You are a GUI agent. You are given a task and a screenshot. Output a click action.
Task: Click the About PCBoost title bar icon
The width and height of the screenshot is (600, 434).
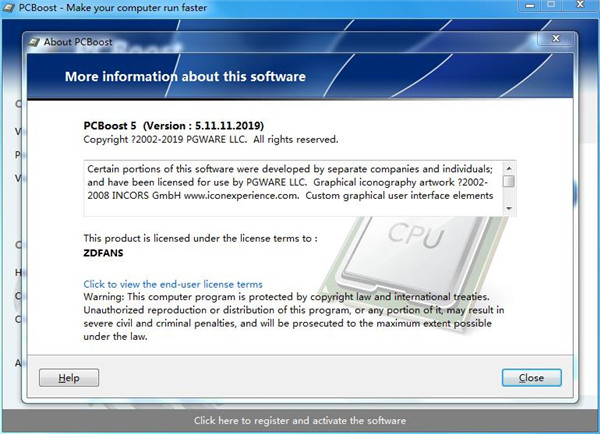[34, 42]
